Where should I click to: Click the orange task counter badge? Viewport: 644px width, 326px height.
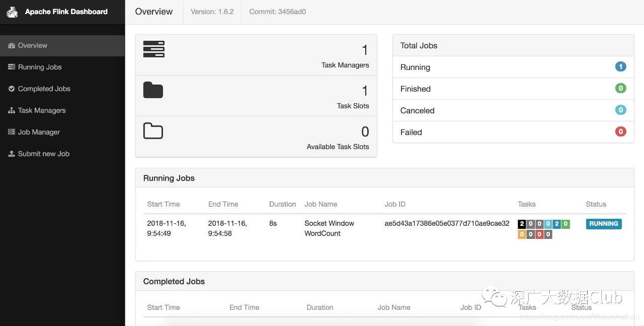click(522, 234)
